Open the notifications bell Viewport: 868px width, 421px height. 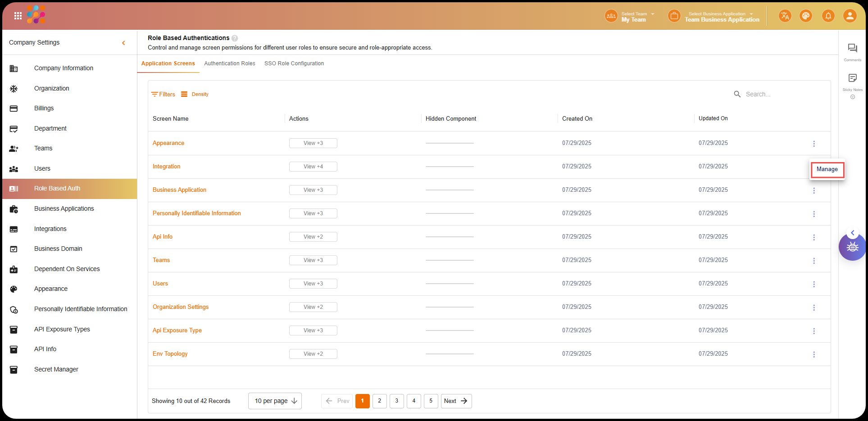point(828,16)
